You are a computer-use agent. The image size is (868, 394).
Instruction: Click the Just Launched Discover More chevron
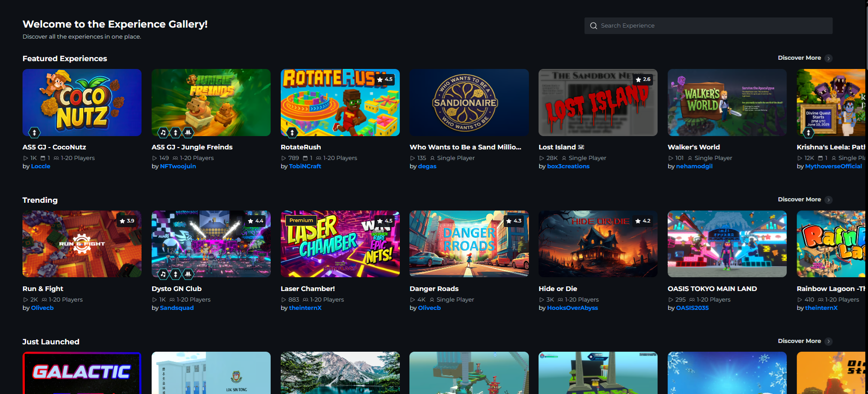click(828, 342)
